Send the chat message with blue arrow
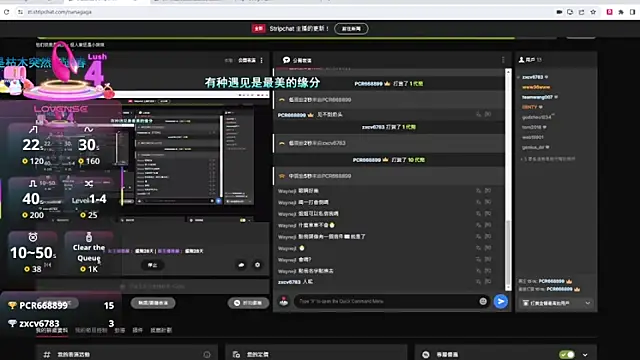The image size is (640, 360). (500, 301)
